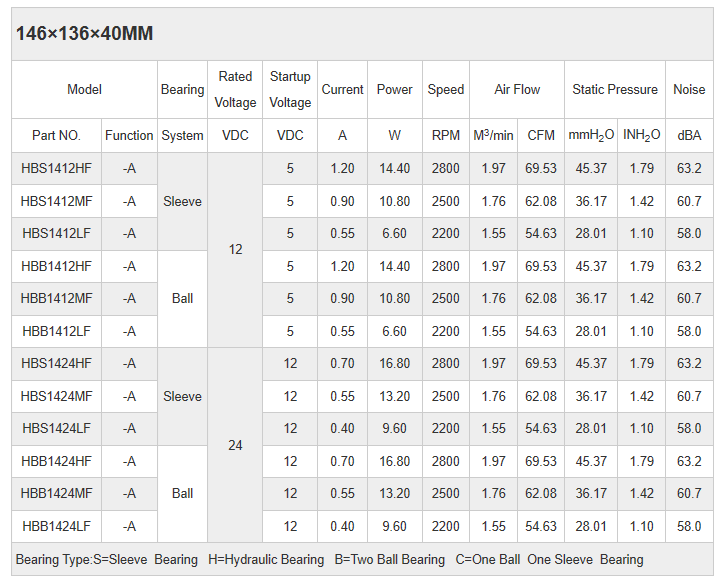The width and height of the screenshot is (726, 588).
Task: Select the Noise column header
Action: (x=689, y=89)
